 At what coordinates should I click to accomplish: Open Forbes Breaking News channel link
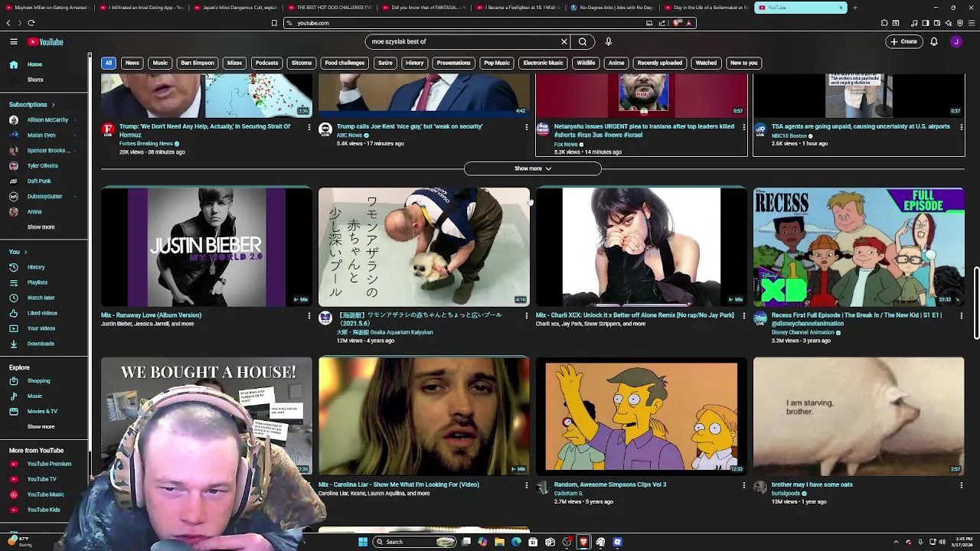point(145,144)
